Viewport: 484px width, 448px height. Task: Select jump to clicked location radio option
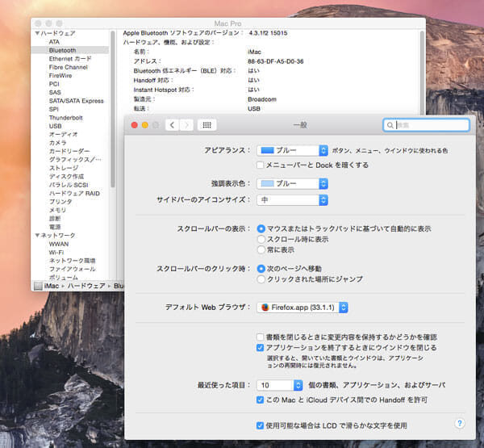coord(261,279)
